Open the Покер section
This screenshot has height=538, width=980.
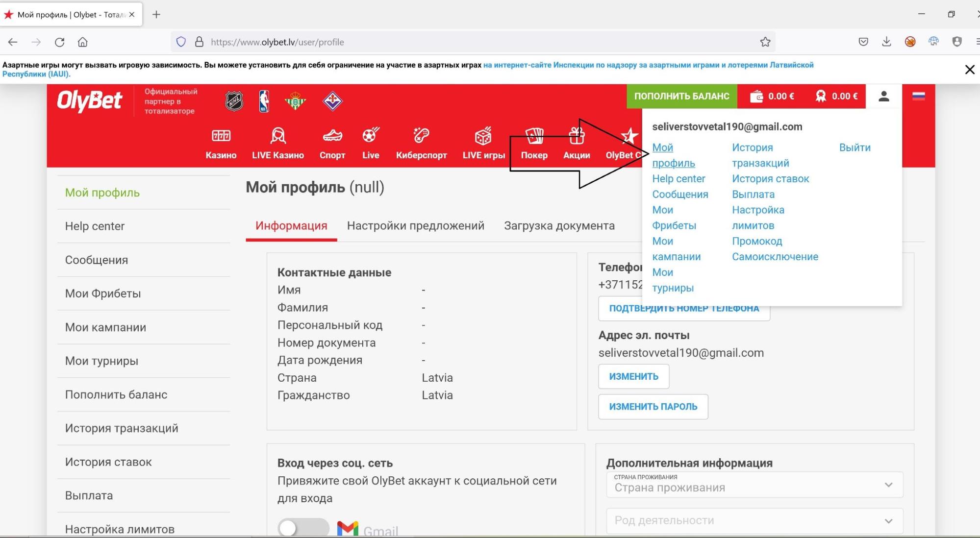click(534, 144)
